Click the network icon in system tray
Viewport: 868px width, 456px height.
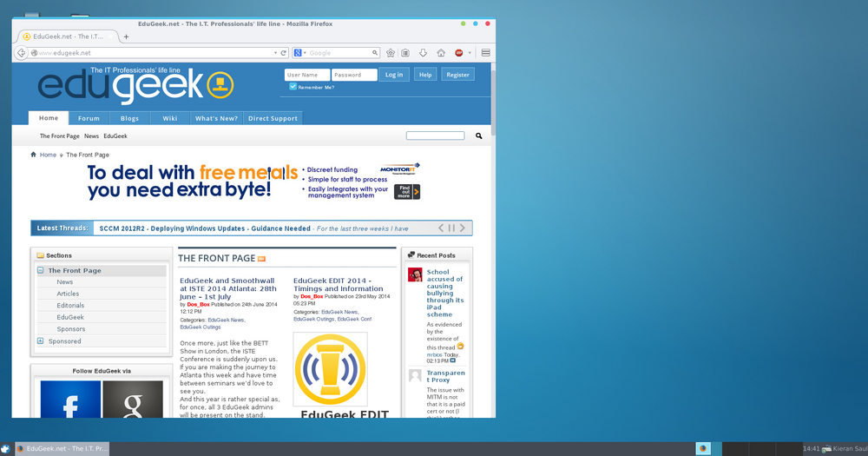tap(826, 449)
